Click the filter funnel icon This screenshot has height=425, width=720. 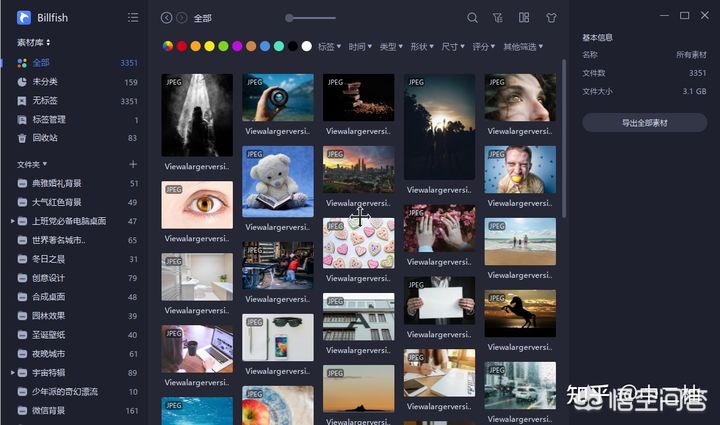click(x=498, y=18)
